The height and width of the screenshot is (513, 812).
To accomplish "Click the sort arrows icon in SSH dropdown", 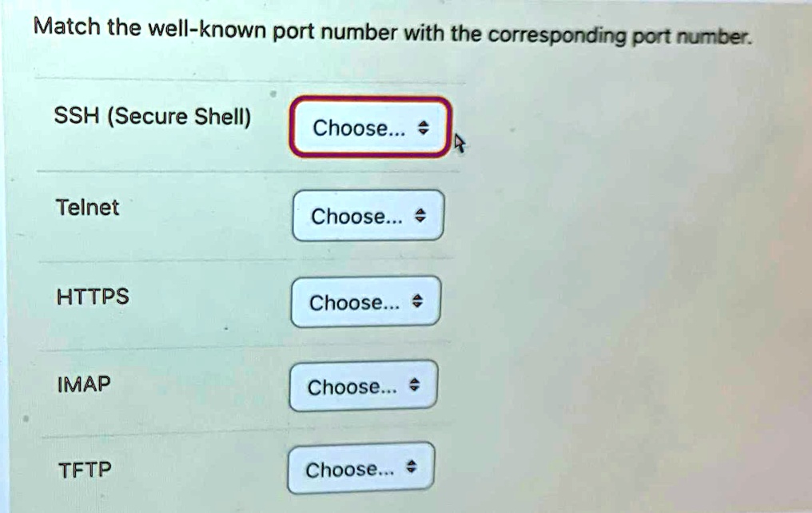I will [x=422, y=127].
